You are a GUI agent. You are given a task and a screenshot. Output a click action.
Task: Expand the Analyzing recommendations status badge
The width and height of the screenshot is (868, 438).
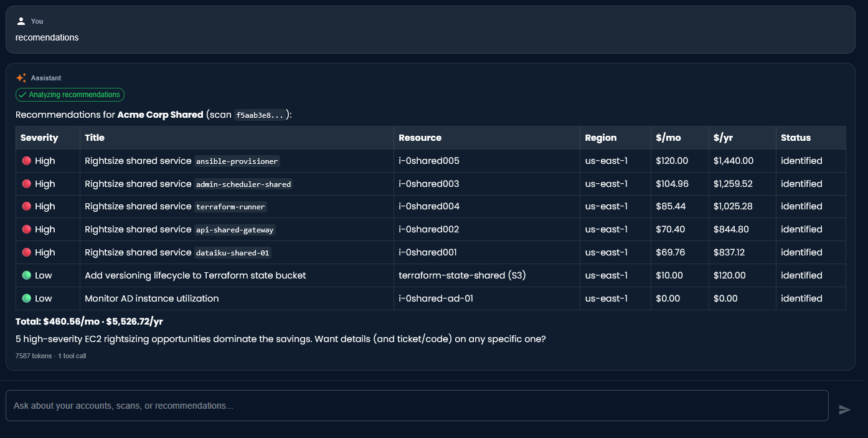click(x=70, y=95)
